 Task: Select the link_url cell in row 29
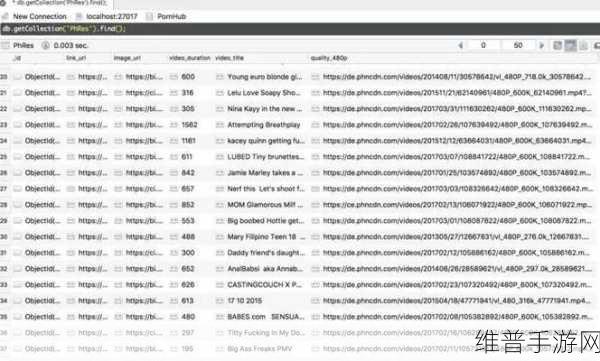tap(93, 221)
